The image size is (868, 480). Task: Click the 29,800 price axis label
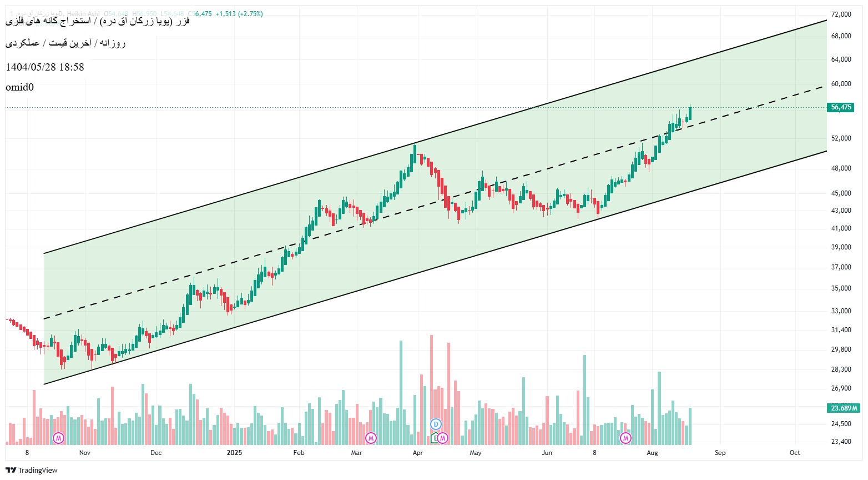841,349
